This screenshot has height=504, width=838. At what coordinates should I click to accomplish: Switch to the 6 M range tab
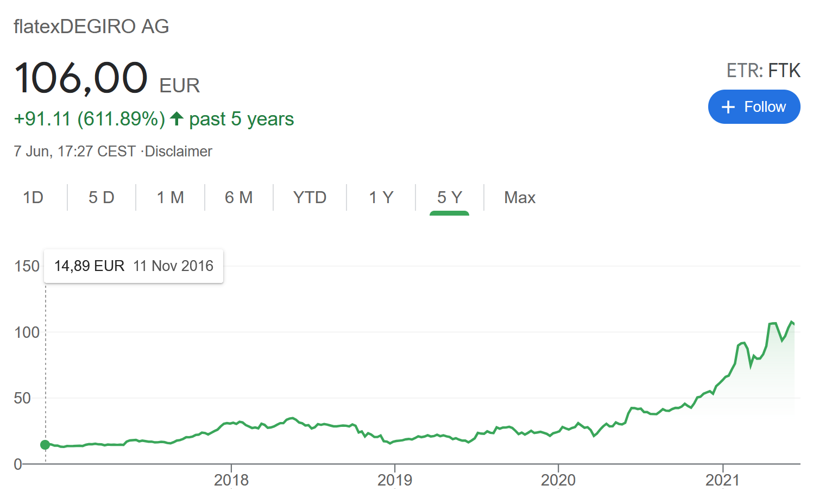(239, 197)
